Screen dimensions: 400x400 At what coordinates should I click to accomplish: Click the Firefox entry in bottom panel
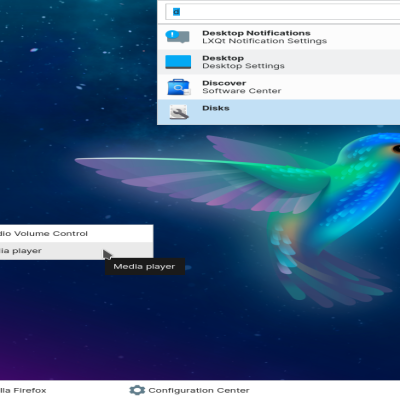(x=23, y=390)
